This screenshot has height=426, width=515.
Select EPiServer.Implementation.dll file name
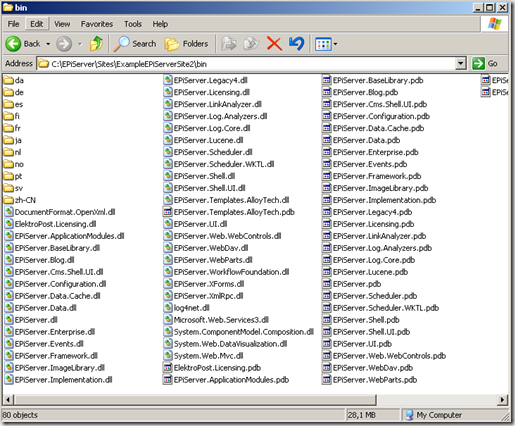click(63, 380)
